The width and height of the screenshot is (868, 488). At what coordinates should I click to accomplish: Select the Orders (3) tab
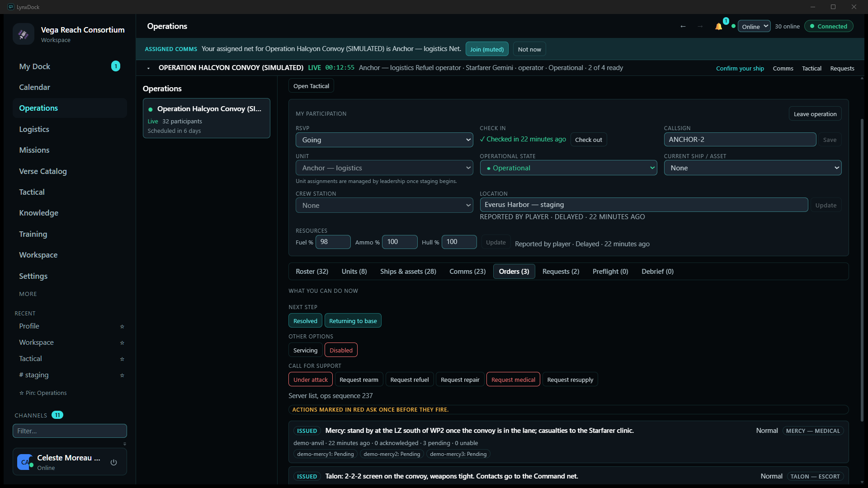tap(514, 271)
